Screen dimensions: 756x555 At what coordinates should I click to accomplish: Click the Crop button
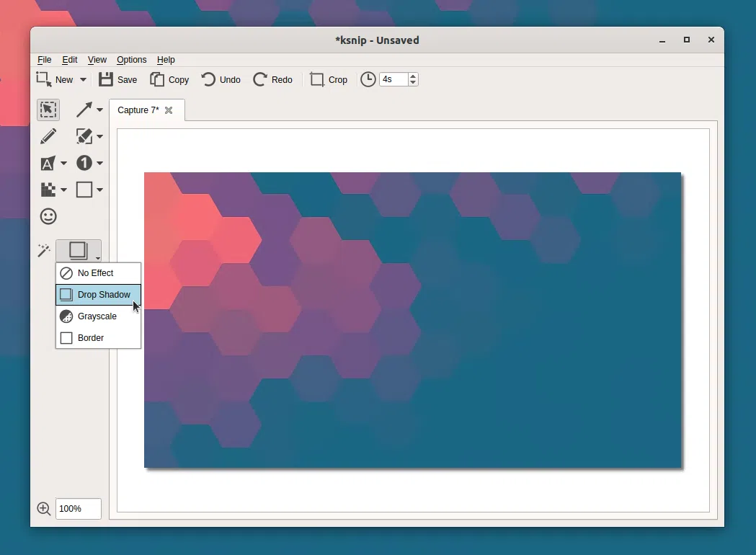pos(329,80)
